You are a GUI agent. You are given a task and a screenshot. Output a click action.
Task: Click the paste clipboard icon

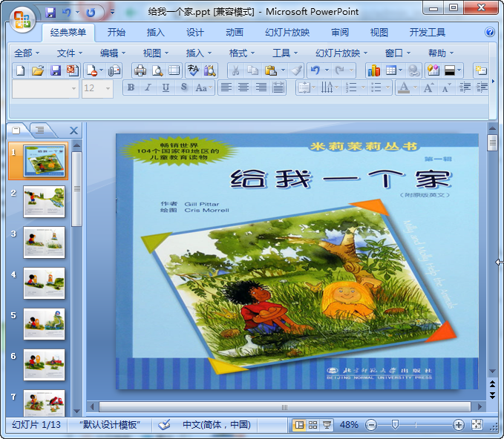click(270, 70)
